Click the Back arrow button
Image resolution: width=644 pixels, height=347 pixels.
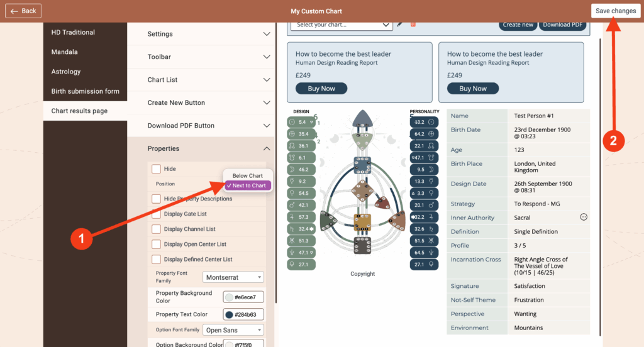[x=23, y=11]
